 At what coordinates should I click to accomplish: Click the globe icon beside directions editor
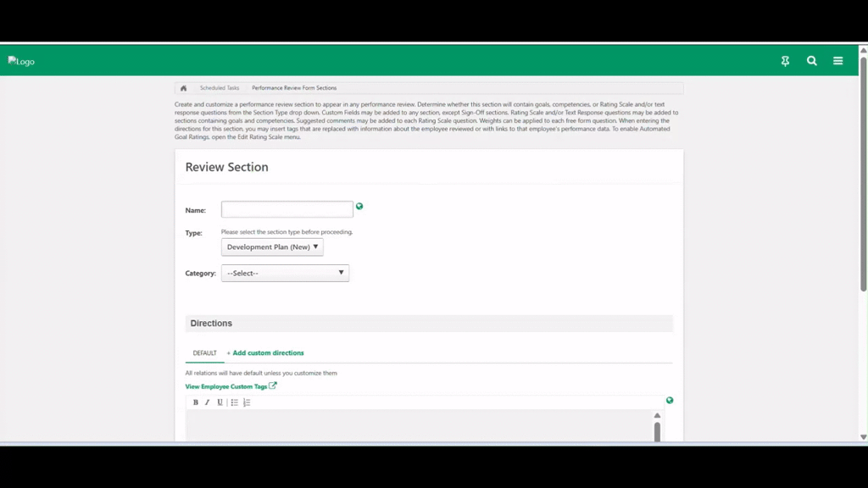tap(670, 400)
